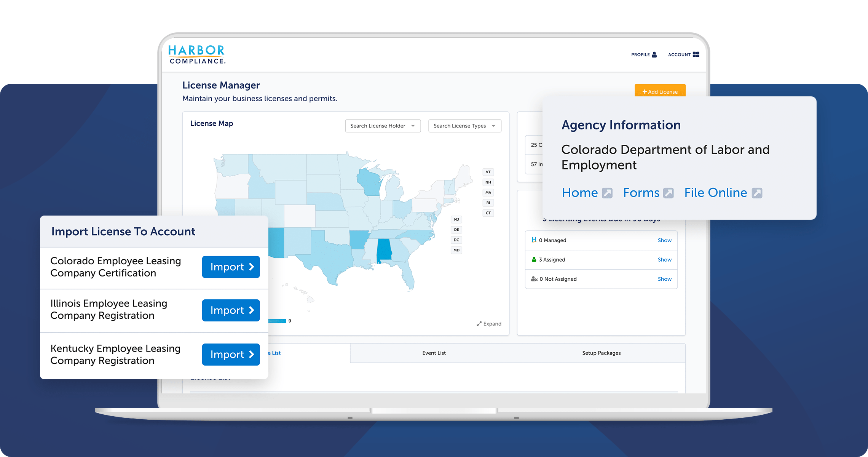Image resolution: width=868 pixels, height=457 pixels.
Task: Open the Profile menu at top right
Action: tap(644, 54)
